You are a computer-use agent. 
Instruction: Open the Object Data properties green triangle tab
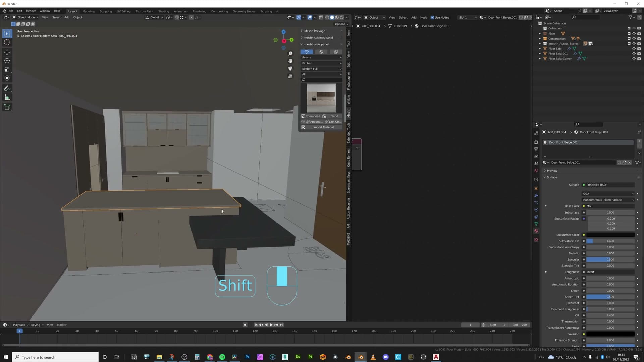[536, 224]
